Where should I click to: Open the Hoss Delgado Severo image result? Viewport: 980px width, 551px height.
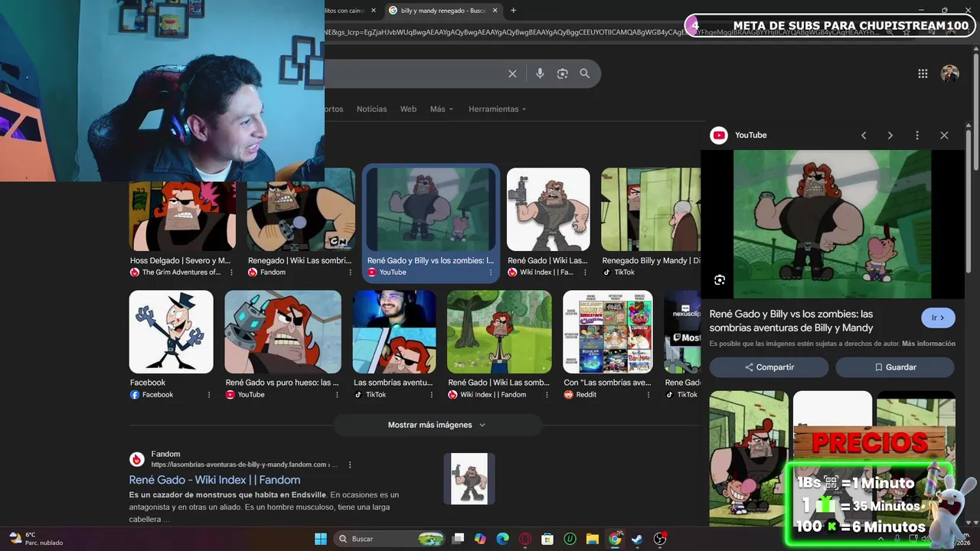coord(182,217)
